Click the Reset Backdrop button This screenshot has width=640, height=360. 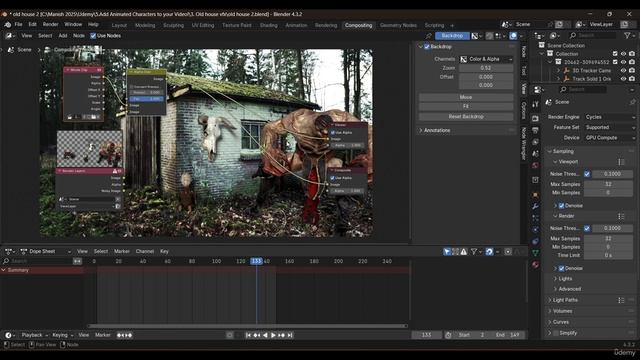click(466, 116)
